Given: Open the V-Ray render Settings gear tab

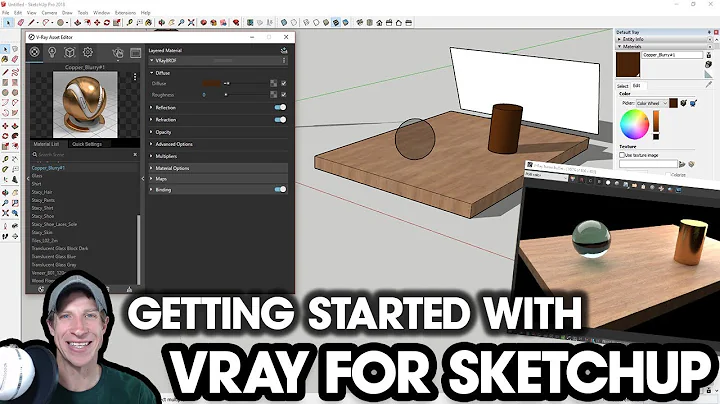Looking at the screenshot, I should 88,52.
